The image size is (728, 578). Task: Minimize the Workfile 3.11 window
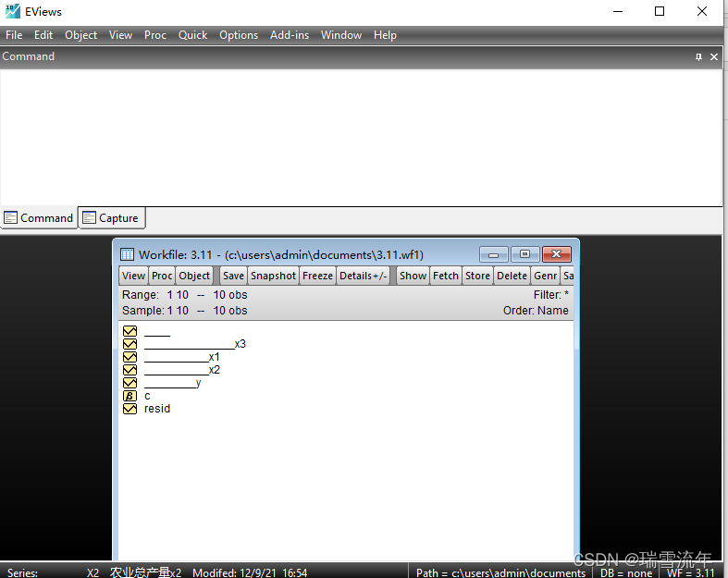(x=494, y=254)
